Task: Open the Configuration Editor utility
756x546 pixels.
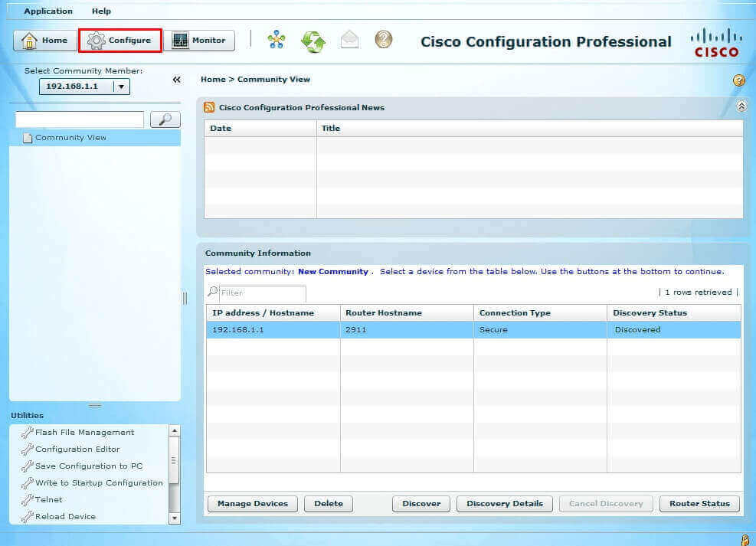Action: coord(71,450)
